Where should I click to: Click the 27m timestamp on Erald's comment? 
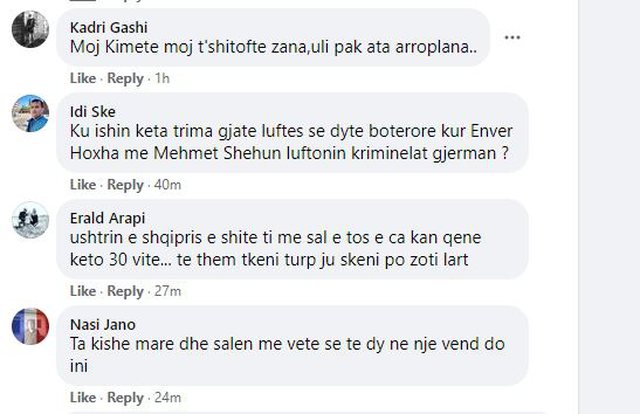(168, 291)
